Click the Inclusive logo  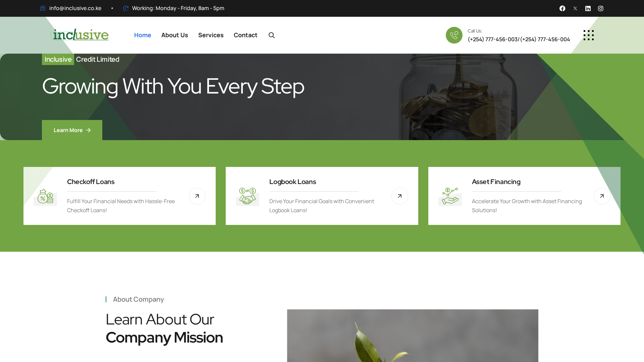(x=80, y=35)
